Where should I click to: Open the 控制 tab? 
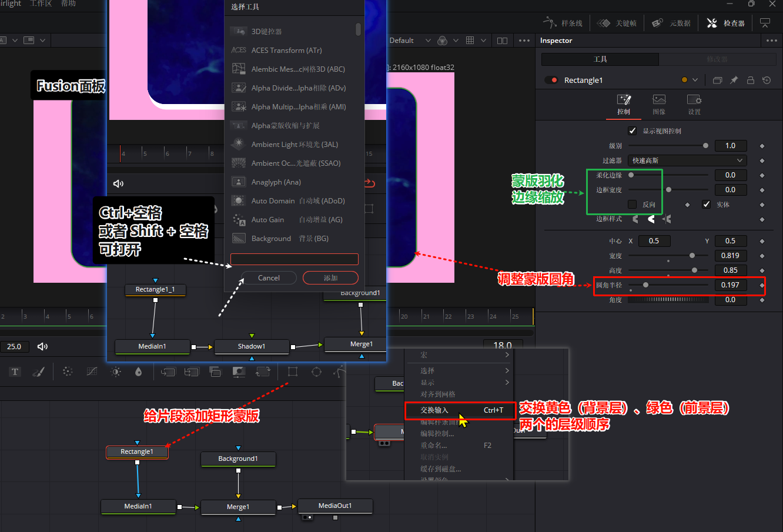pos(624,104)
